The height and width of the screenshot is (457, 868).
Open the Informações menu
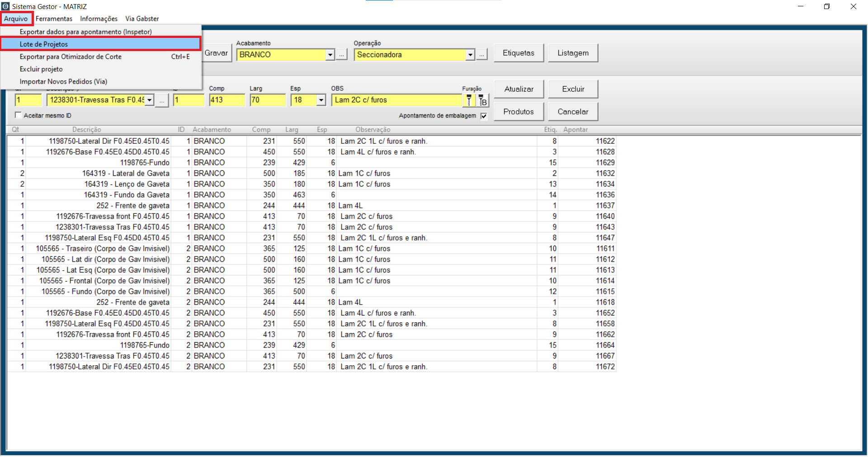[99, 19]
